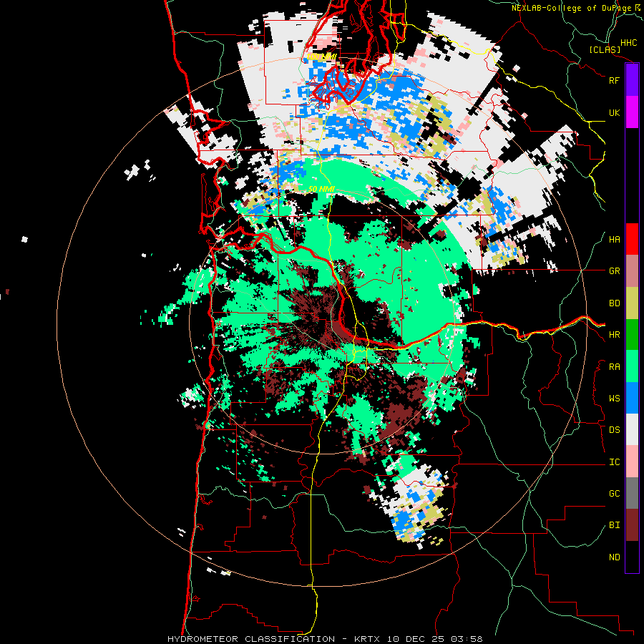Click the HYDROMETEOR CLASSIFICATION title text
This screenshot has height=644, width=644.
251,639
